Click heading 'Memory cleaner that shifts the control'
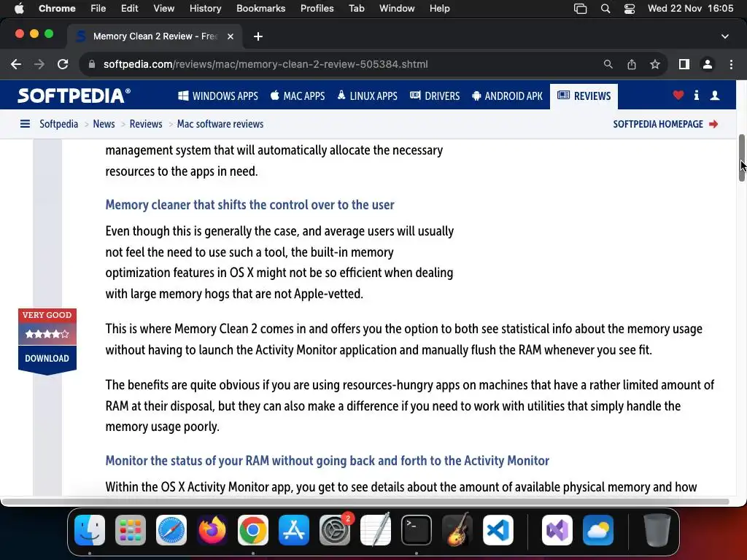This screenshot has height=560, width=747. [x=249, y=205]
